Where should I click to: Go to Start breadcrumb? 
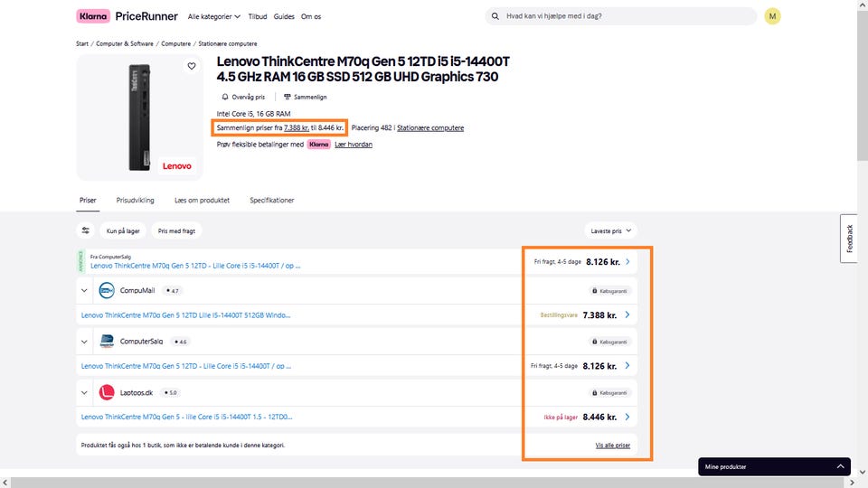click(82, 43)
